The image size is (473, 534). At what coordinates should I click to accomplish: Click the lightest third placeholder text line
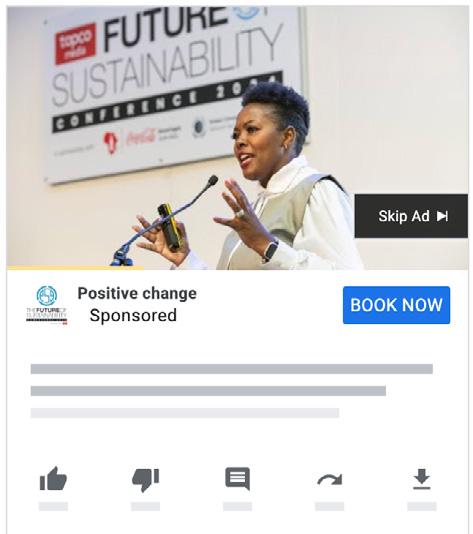(185, 413)
